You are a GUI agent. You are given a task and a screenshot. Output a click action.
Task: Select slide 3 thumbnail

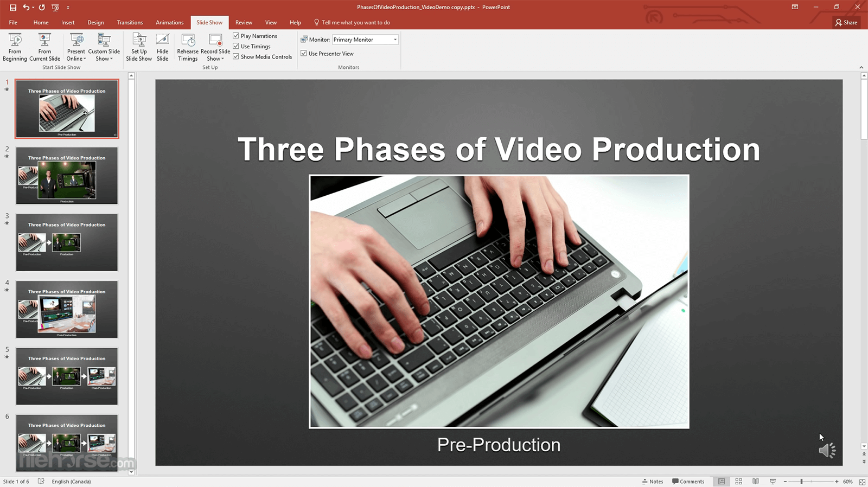click(x=67, y=242)
